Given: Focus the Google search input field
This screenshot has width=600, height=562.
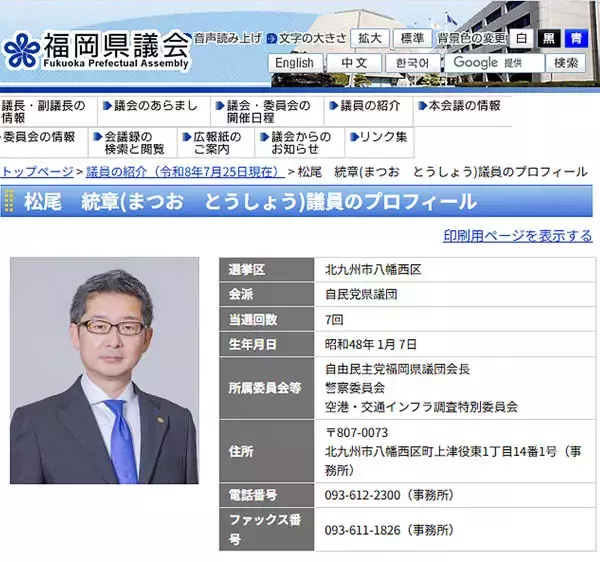Looking at the screenshot, I should click(x=494, y=63).
